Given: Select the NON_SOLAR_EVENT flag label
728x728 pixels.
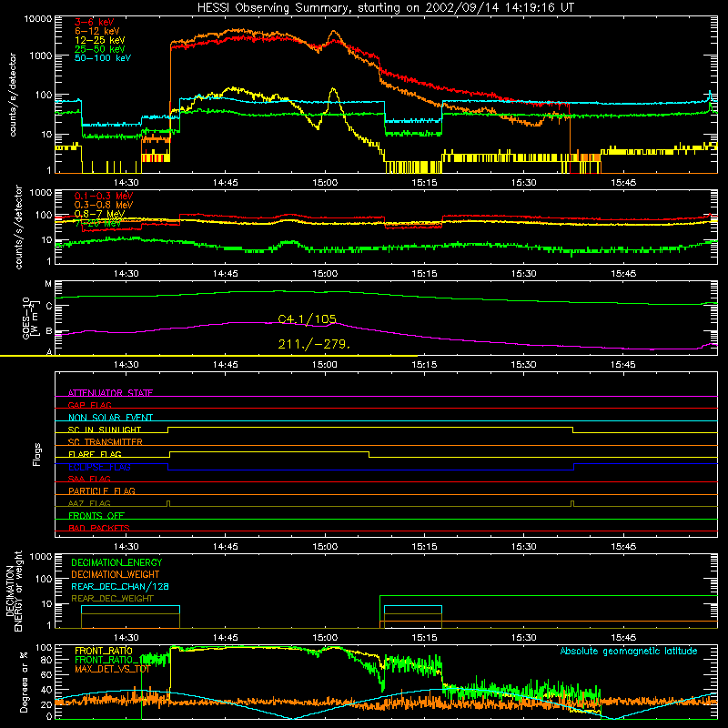Looking at the screenshot, I should (110, 418).
